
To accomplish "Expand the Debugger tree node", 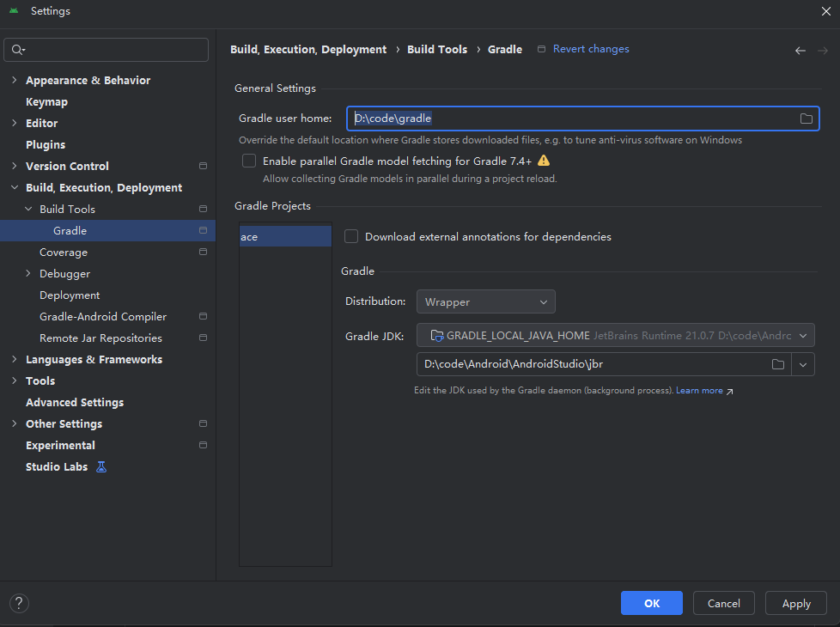I will [x=28, y=274].
